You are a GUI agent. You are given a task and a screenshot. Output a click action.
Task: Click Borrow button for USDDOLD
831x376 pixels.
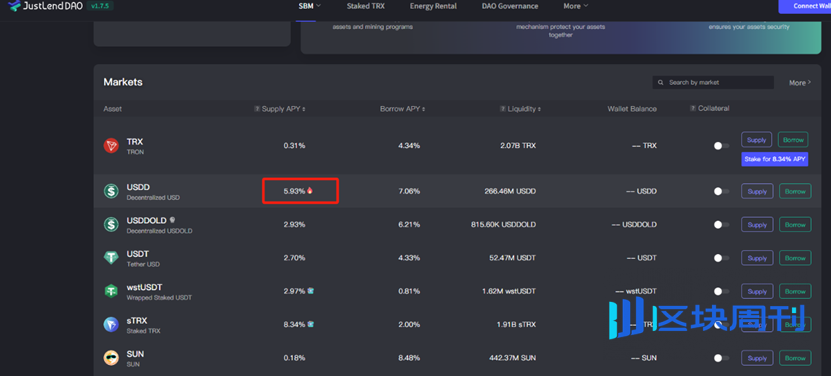coord(795,225)
